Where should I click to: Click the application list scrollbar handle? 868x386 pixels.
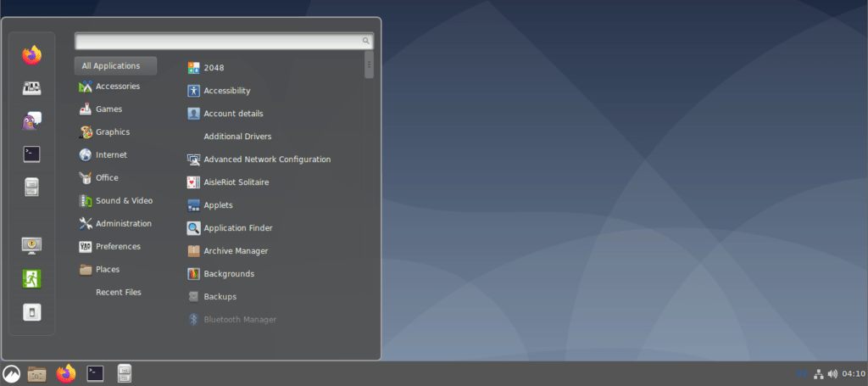point(370,64)
